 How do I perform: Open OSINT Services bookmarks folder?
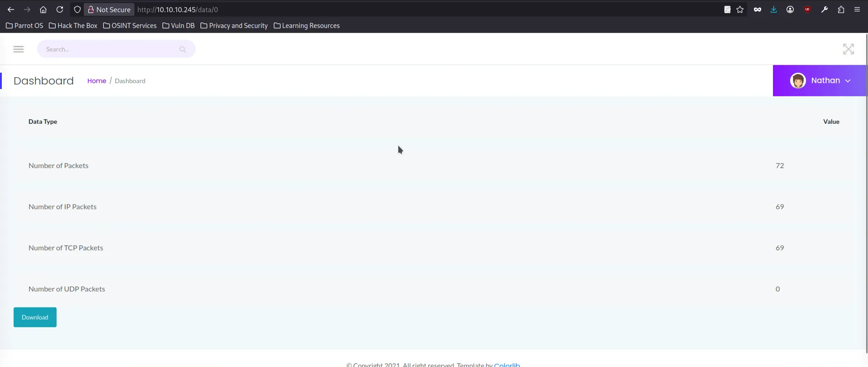pos(130,26)
